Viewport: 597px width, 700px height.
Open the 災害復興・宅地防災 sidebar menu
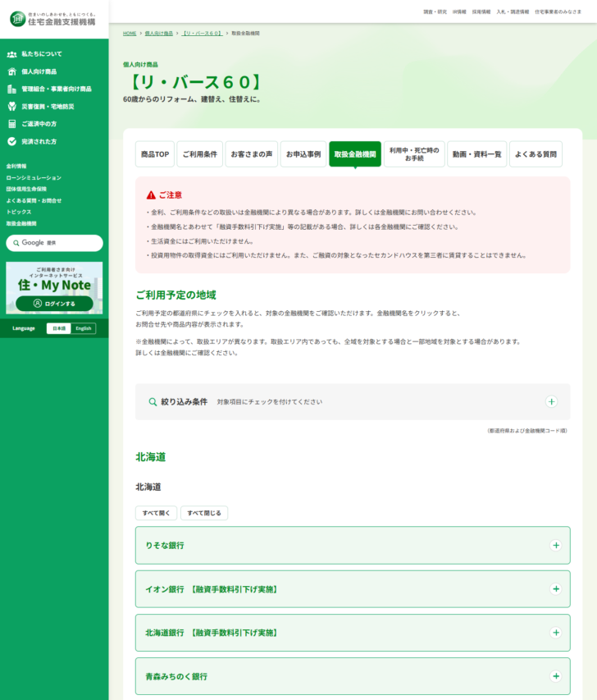pos(48,106)
